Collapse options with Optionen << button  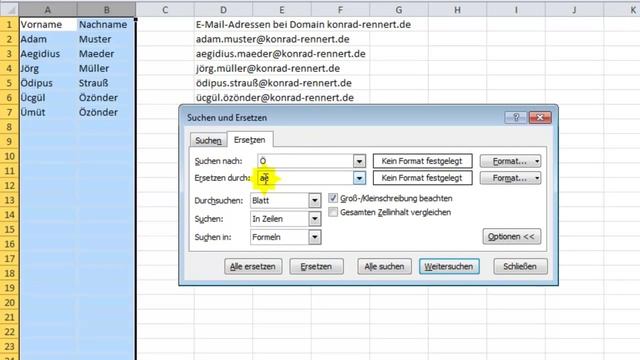[512, 236]
